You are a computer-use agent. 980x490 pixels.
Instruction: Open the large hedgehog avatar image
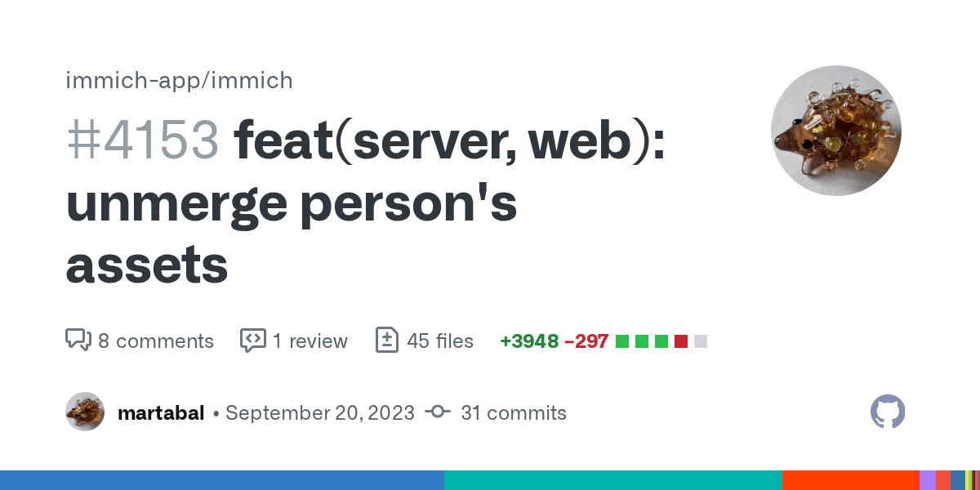(835, 131)
